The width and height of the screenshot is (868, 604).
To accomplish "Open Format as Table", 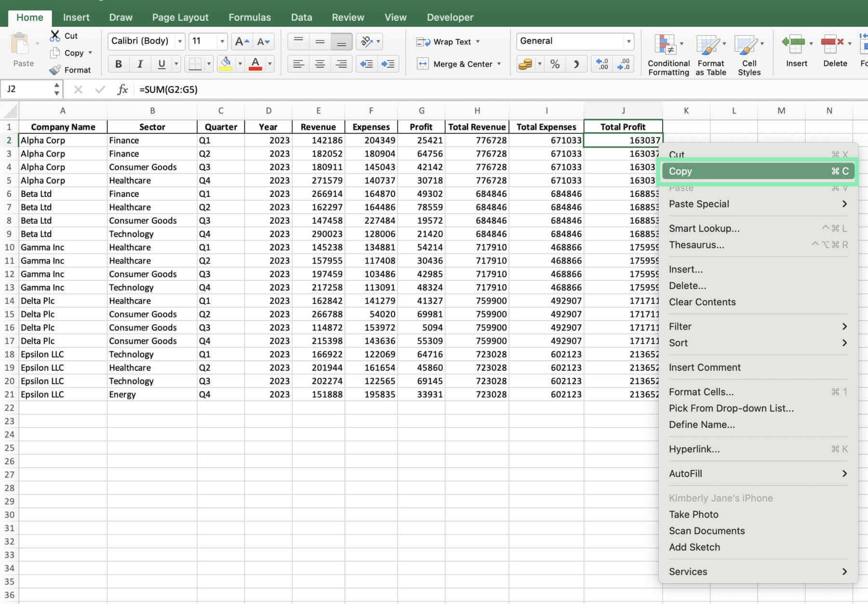I will 710,55.
